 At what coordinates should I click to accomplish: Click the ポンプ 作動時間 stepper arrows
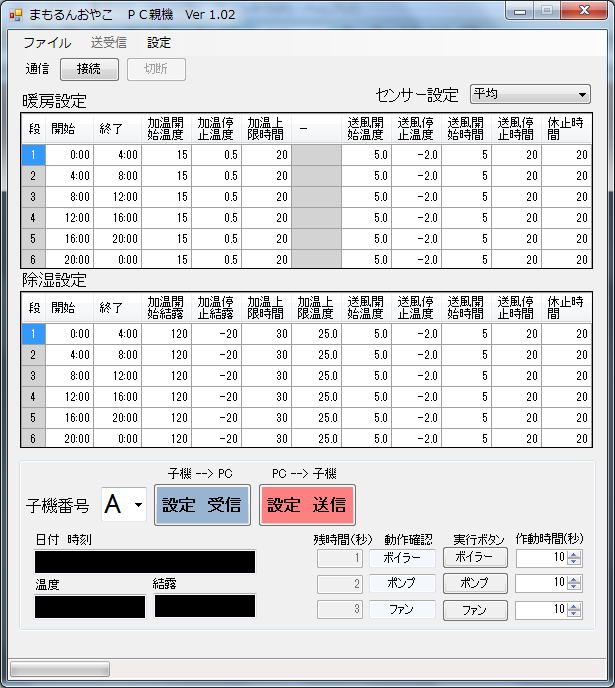574,583
